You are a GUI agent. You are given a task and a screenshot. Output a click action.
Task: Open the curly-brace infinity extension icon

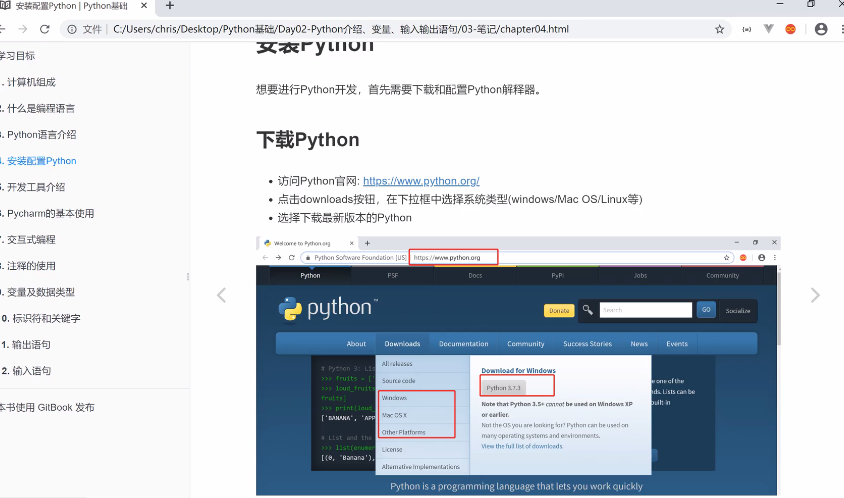pos(747,29)
